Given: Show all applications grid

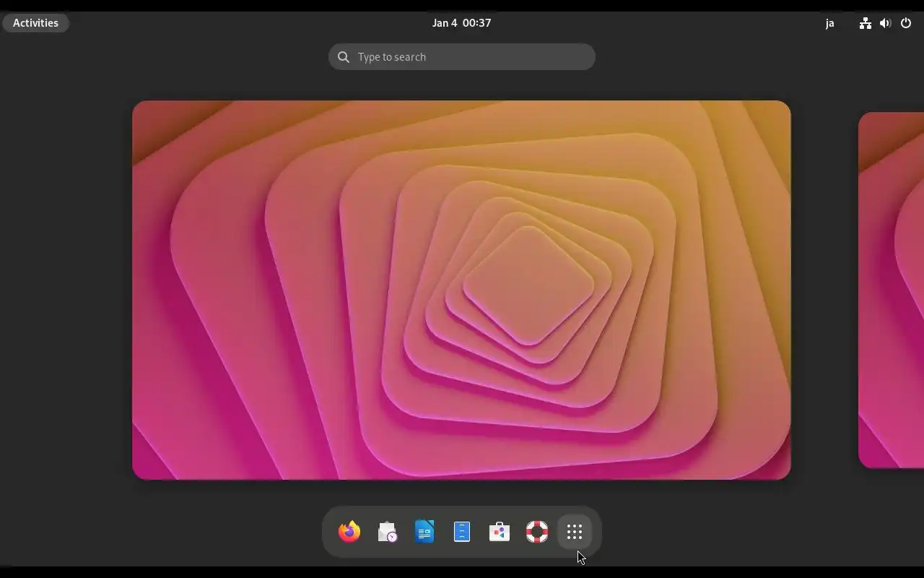Looking at the screenshot, I should [575, 532].
